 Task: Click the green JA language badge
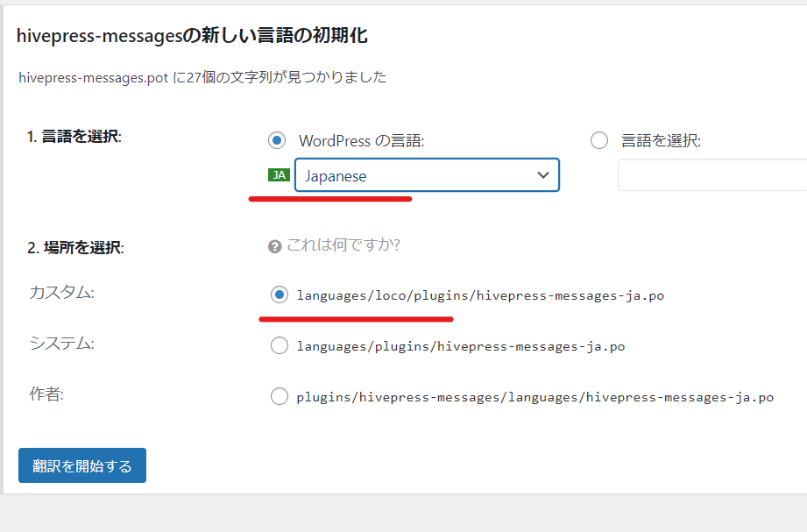tap(279, 175)
